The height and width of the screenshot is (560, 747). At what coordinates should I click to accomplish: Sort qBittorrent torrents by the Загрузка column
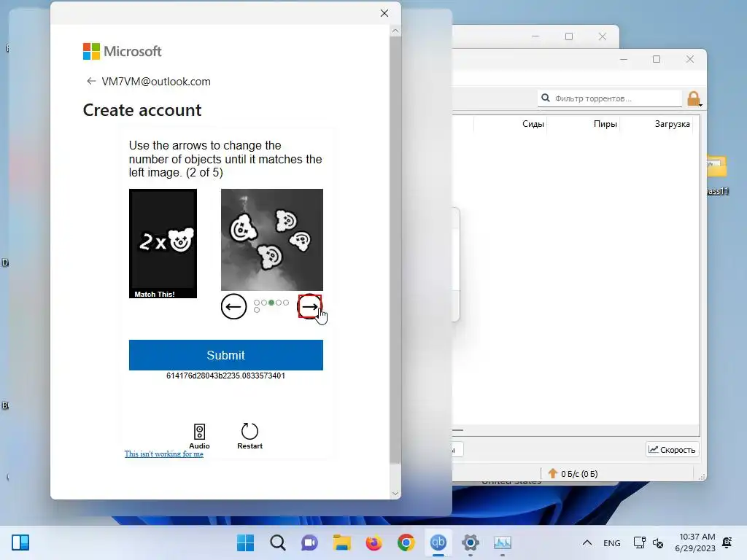(x=672, y=124)
